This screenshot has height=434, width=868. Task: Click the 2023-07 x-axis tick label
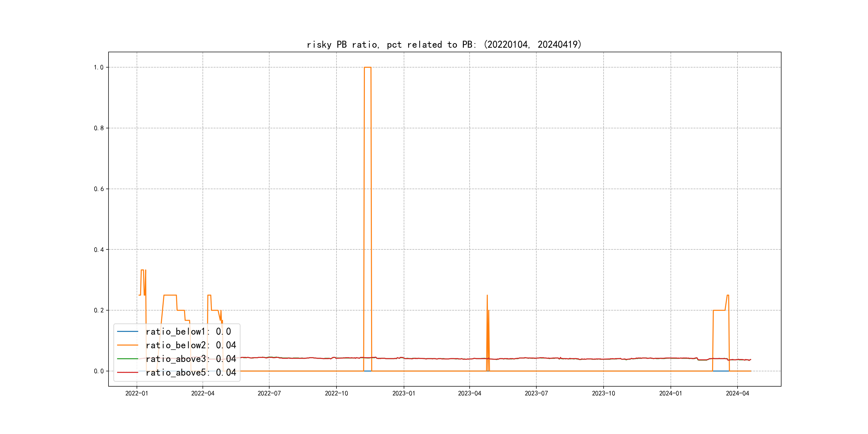(536, 394)
